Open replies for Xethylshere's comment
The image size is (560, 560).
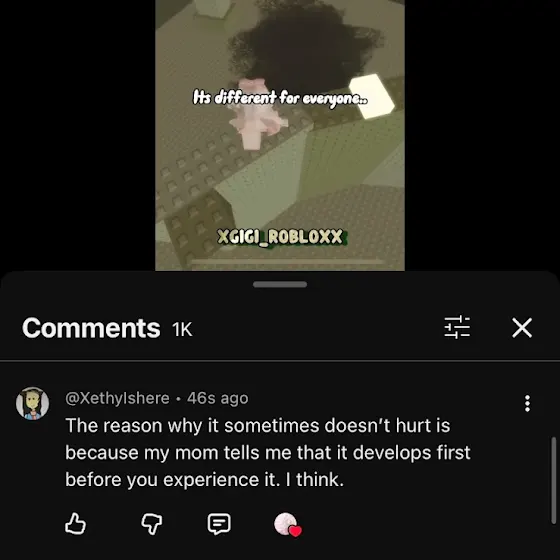219,524
